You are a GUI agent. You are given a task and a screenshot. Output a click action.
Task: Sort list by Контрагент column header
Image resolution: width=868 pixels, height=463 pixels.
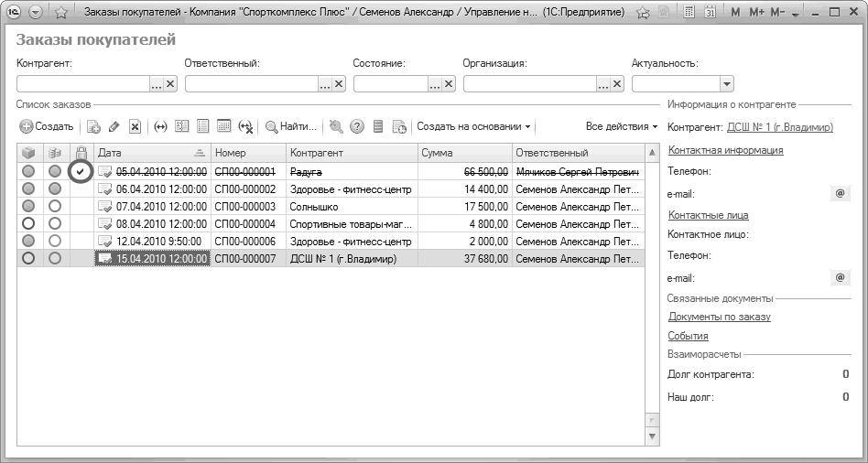pos(353,153)
